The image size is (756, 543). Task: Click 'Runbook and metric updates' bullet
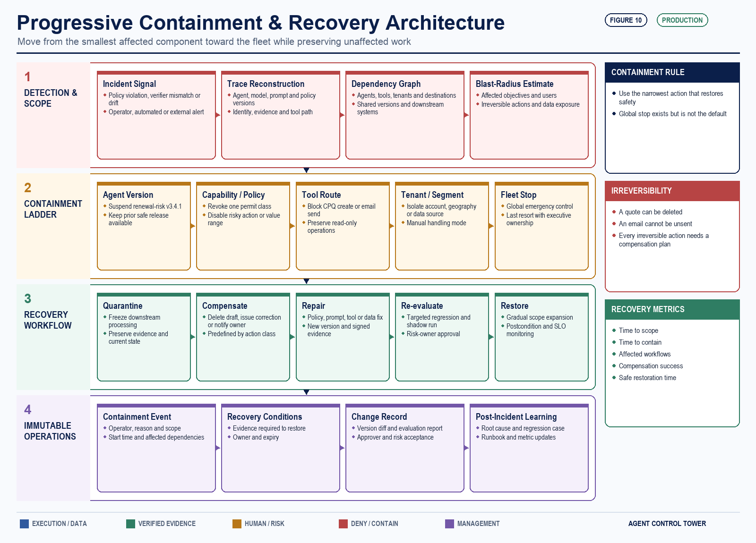pyautogui.click(x=518, y=437)
